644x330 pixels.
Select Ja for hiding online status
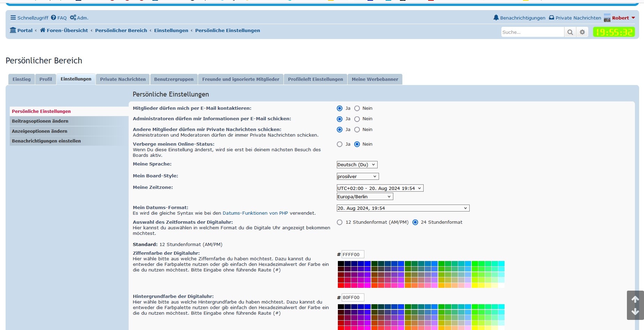(340, 144)
